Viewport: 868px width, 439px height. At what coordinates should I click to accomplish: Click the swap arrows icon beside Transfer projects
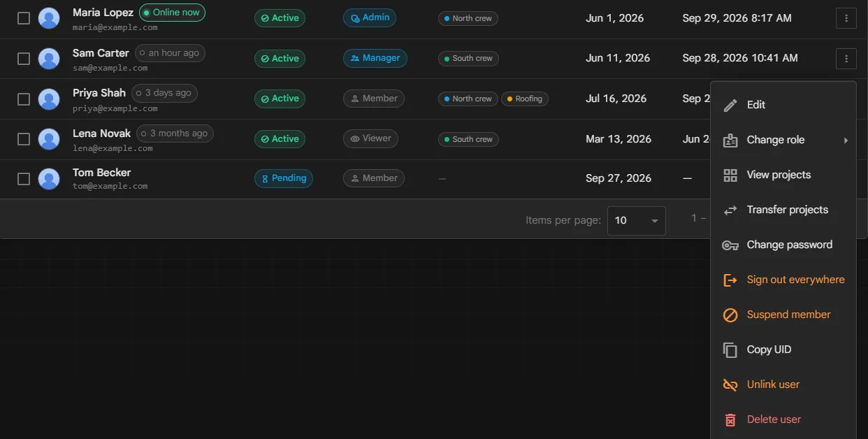pyautogui.click(x=730, y=210)
